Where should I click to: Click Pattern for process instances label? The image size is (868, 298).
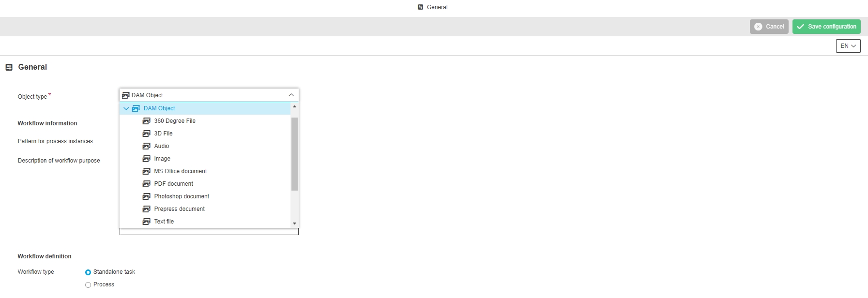(55, 141)
